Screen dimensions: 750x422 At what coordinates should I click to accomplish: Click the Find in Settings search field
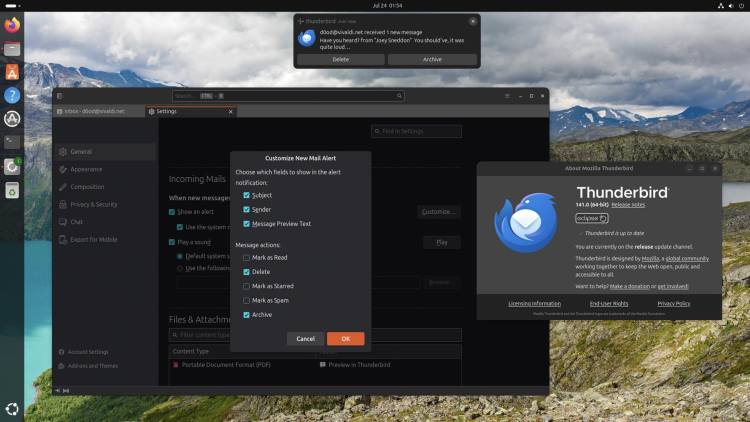(416, 131)
